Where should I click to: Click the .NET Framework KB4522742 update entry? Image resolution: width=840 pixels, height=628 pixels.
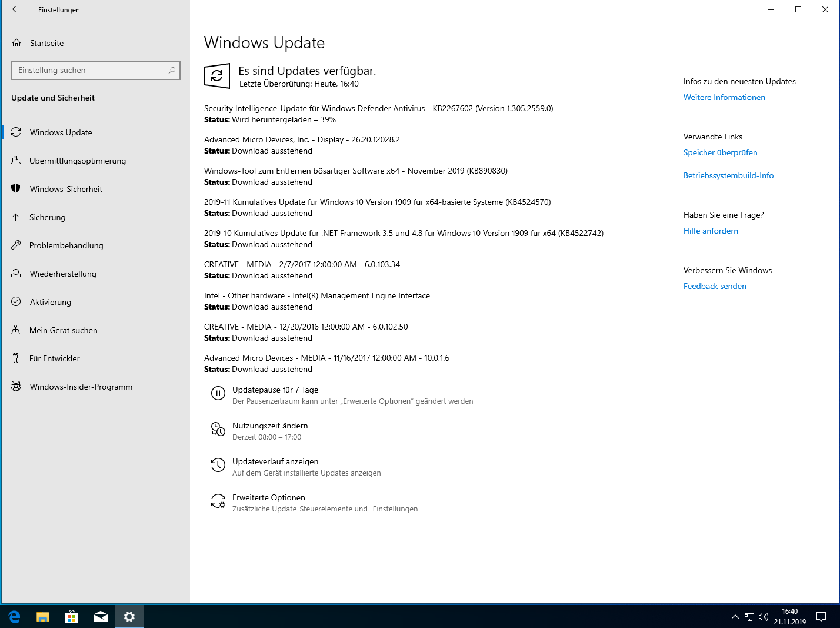pyautogui.click(x=404, y=233)
